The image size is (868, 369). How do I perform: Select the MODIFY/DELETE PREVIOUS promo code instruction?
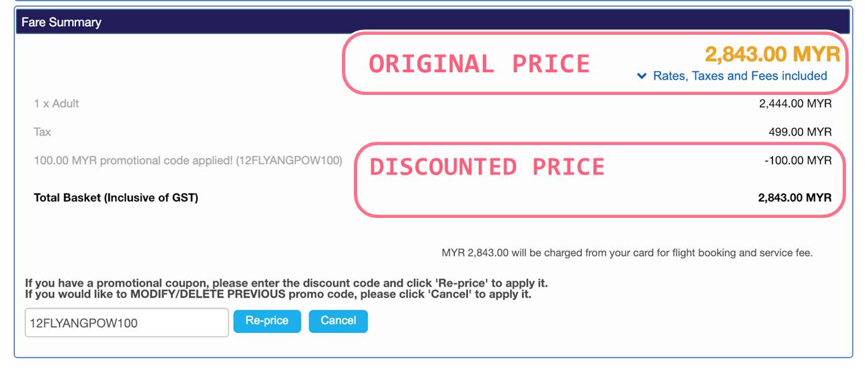278,294
